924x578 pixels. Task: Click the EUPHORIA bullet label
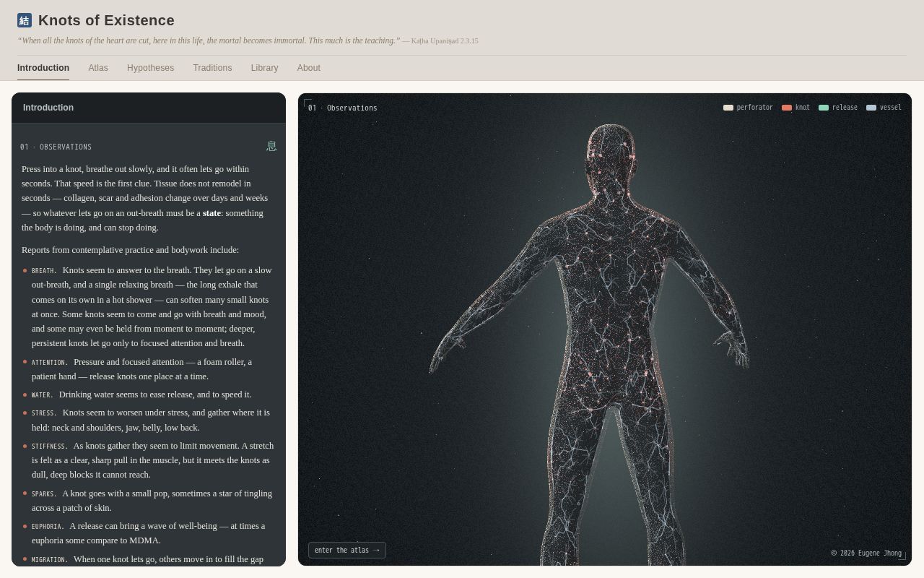coord(48,527)
